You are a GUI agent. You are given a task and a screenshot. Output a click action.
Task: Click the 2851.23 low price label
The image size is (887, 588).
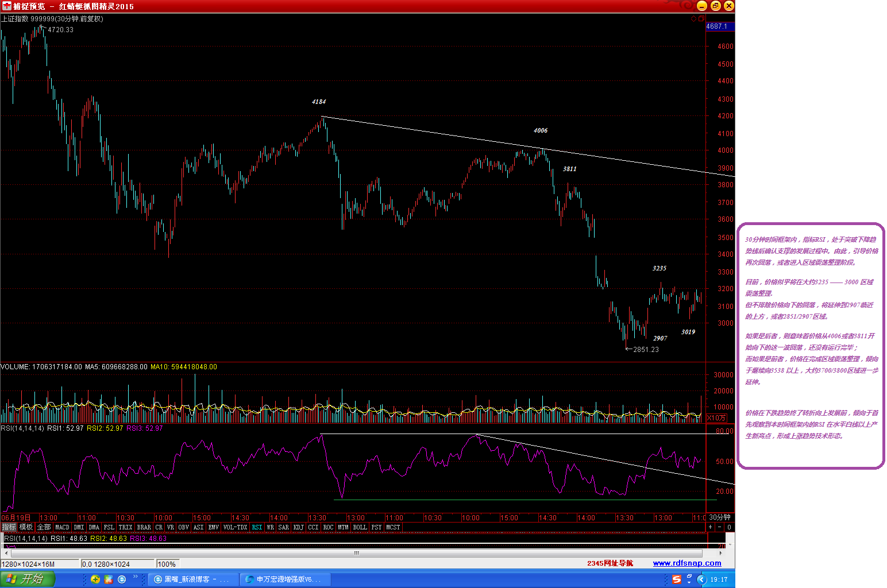[646, 350]
